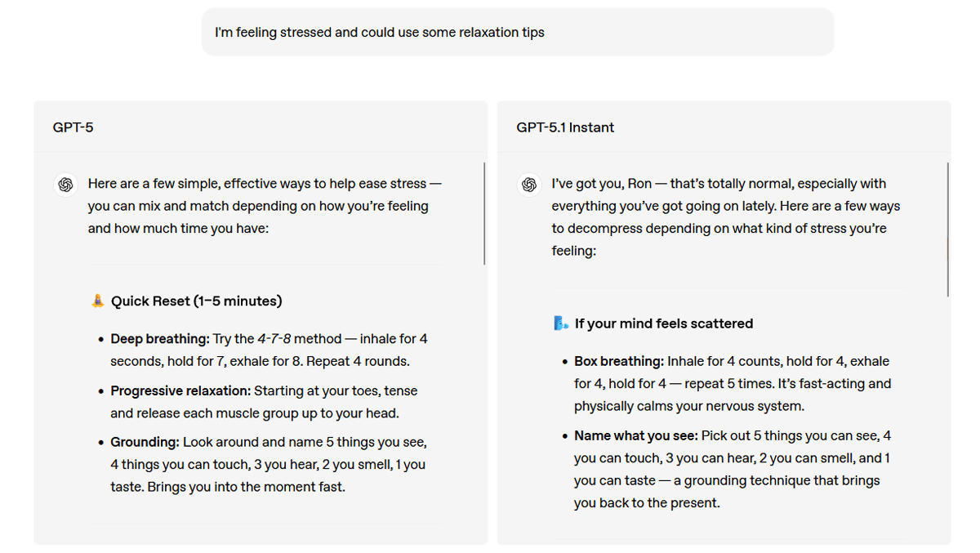The width and height of the screenshot is (980, 553).
Task: Click the emoji beside 'If your mind feels scattered'
Action: coord(561,323)
